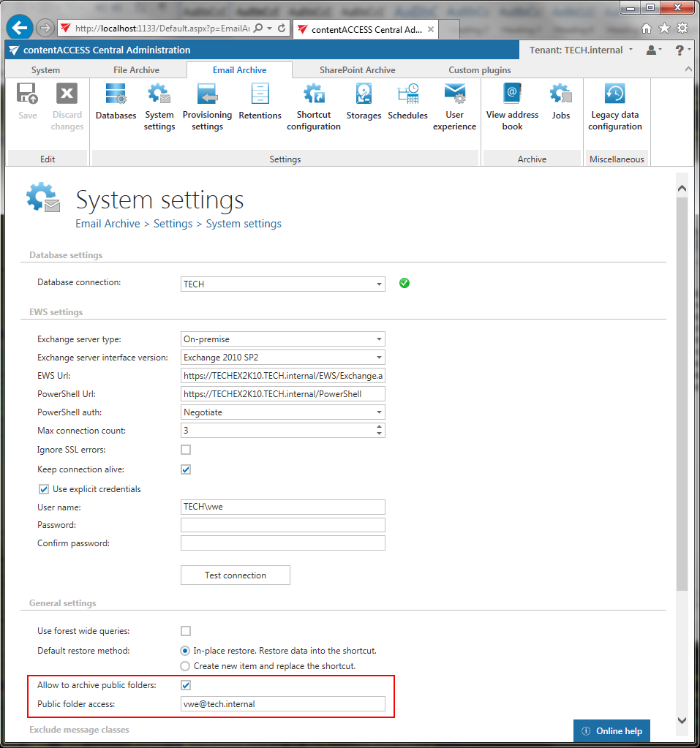Click the EWS Url input field

(283, 376)
